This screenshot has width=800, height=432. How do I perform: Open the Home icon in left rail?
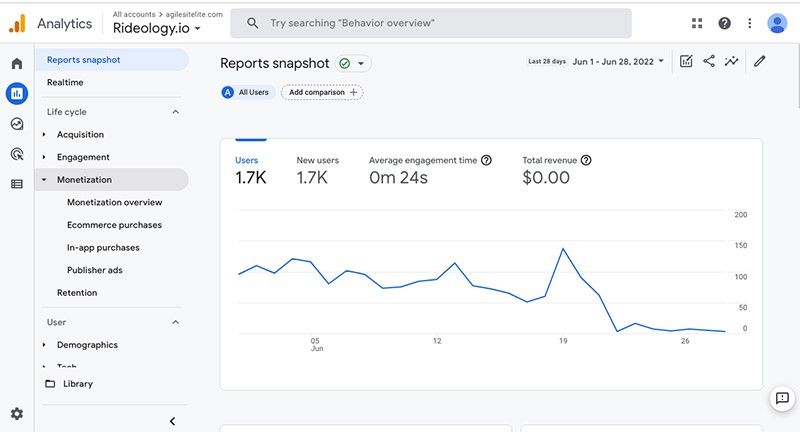pos(17,63)
